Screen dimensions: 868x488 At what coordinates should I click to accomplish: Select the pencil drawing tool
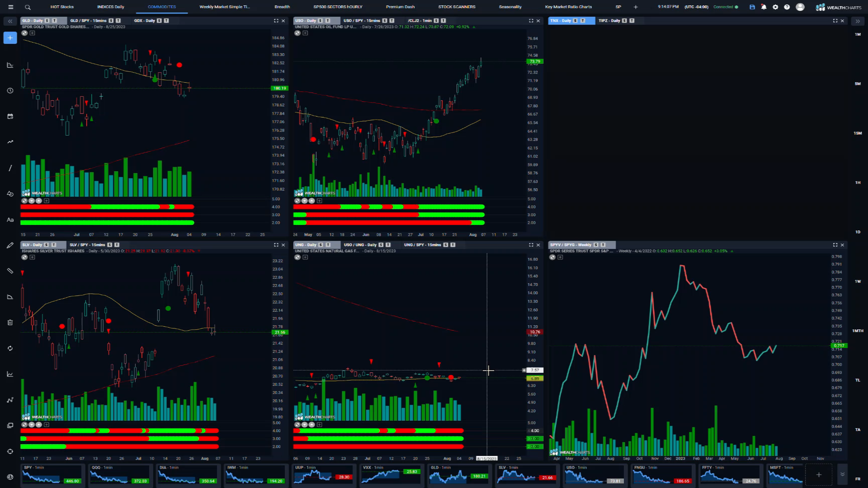point(10,245)
